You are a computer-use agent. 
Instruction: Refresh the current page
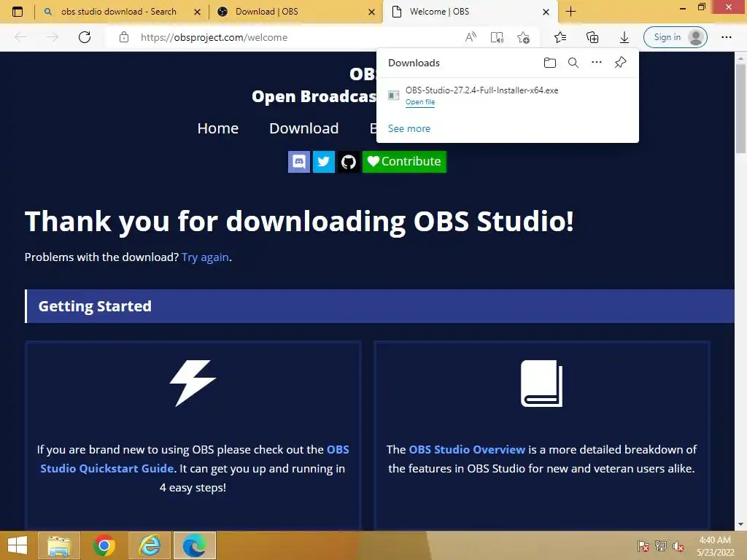tap(85, 37)
